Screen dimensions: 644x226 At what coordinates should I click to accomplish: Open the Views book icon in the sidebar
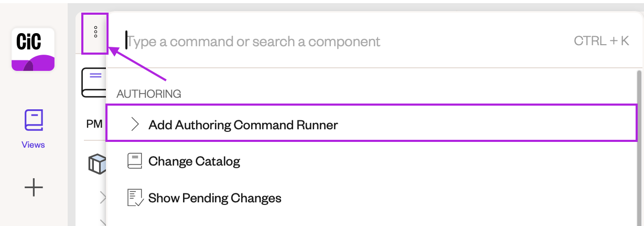point(34,120)
